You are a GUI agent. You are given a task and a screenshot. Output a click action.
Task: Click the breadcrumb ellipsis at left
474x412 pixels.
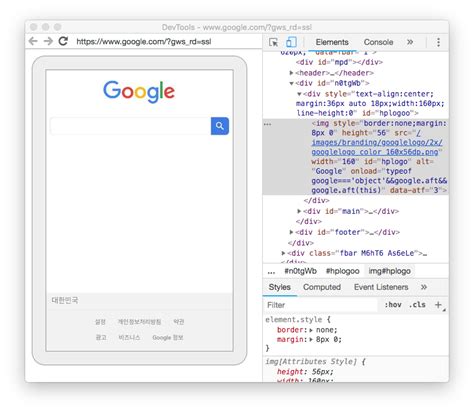pos(271,272)
